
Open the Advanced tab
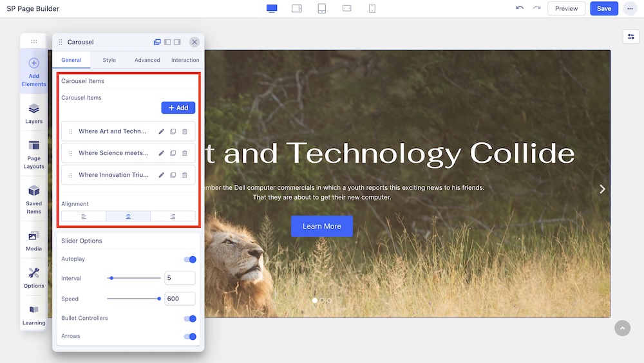[147, 60]
